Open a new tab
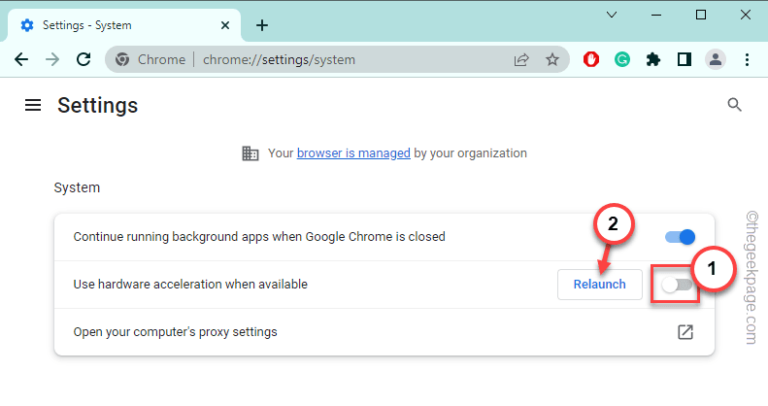Image resolution: width=768 pixels, height=406 pixels. pyautogui.click(x=262, y=25)
